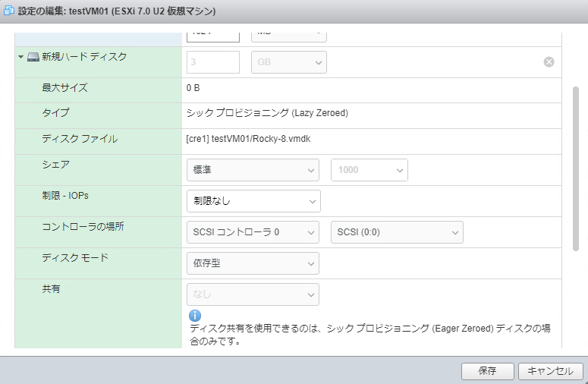Open the なし sharing dropdown

click(252, 294)
